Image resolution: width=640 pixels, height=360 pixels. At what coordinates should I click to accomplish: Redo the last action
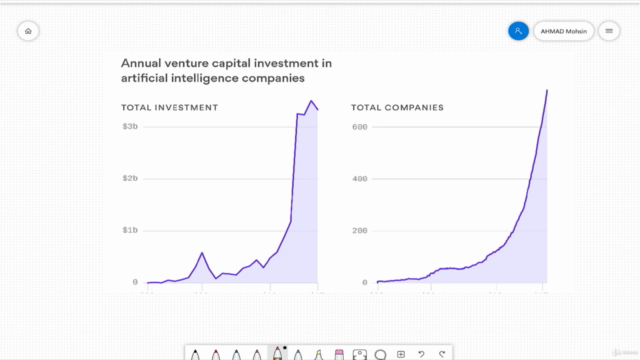(442, 354)
